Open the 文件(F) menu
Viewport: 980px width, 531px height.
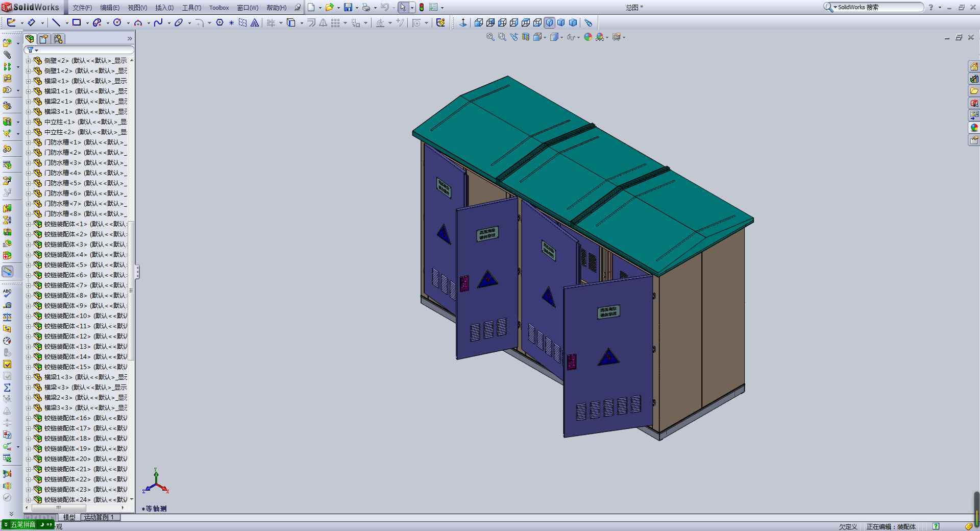coord(82,8)
